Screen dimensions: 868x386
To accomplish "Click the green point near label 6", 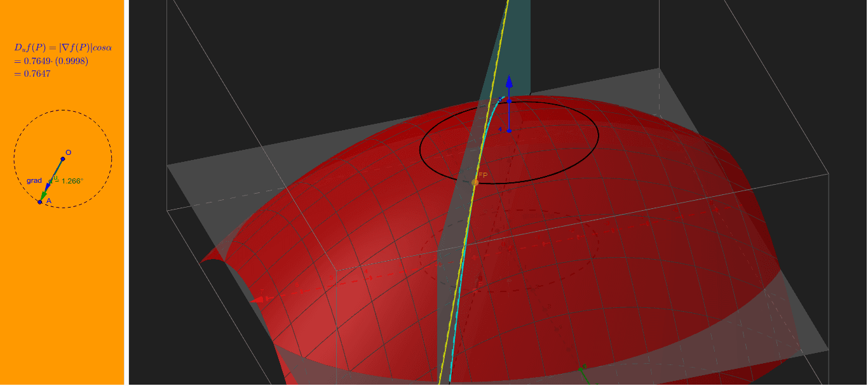I will (581, 369).
